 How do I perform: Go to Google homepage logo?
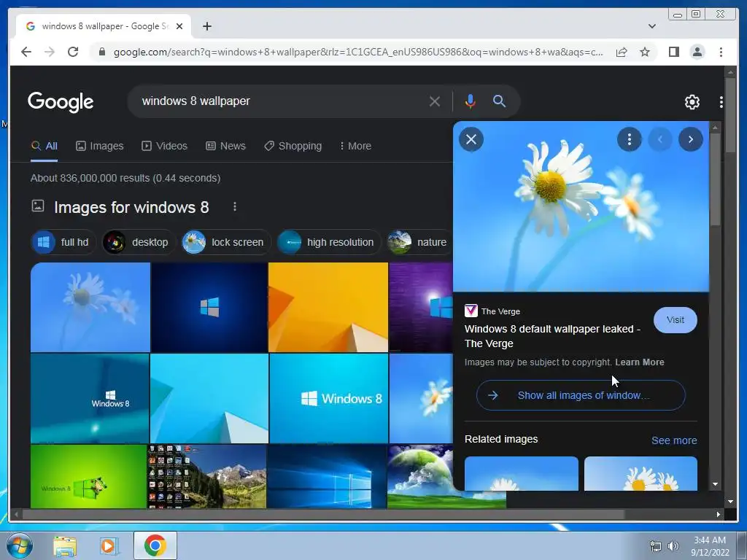[61, 101]
